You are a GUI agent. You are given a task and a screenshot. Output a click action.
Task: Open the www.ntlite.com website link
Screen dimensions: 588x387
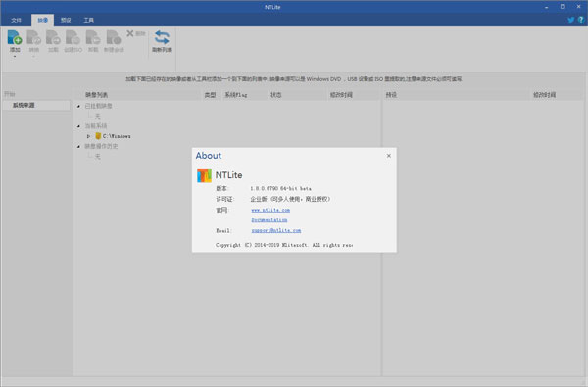tap(270, 210)
